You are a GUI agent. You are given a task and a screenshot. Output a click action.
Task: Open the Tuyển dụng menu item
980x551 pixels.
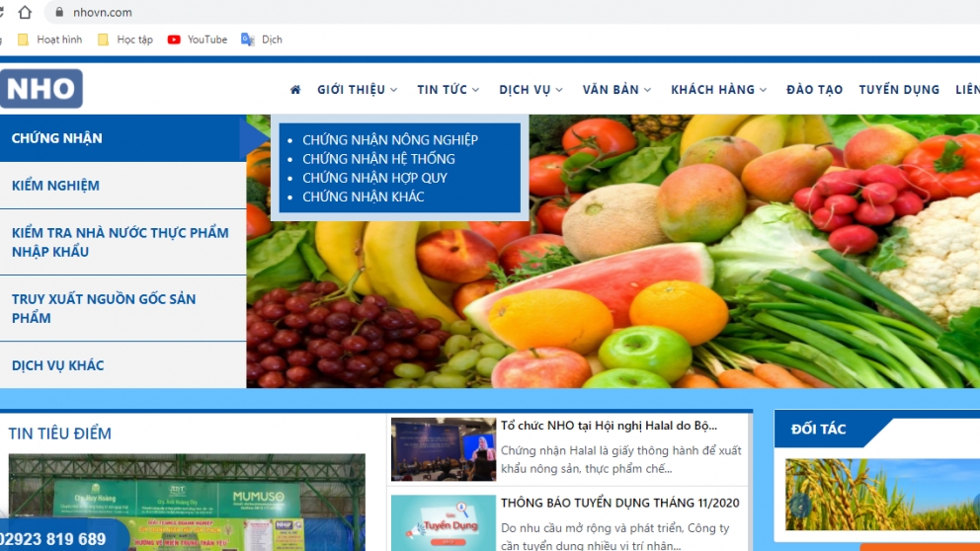point(899,90)
